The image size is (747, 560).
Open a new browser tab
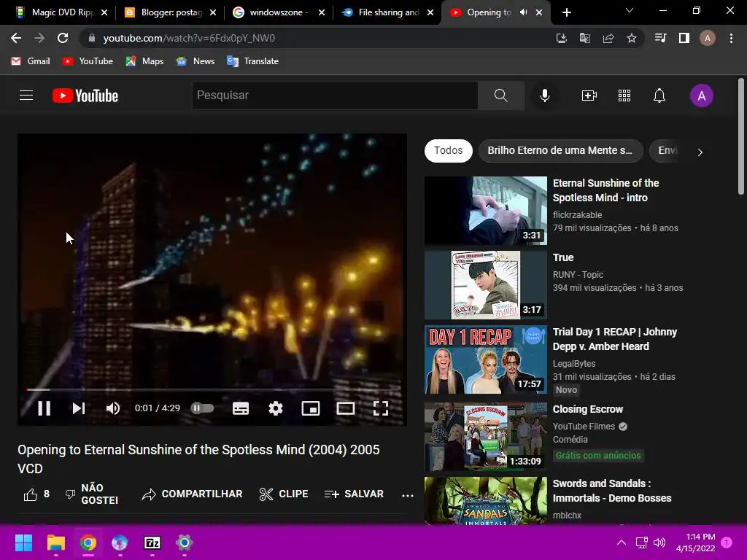566,12
